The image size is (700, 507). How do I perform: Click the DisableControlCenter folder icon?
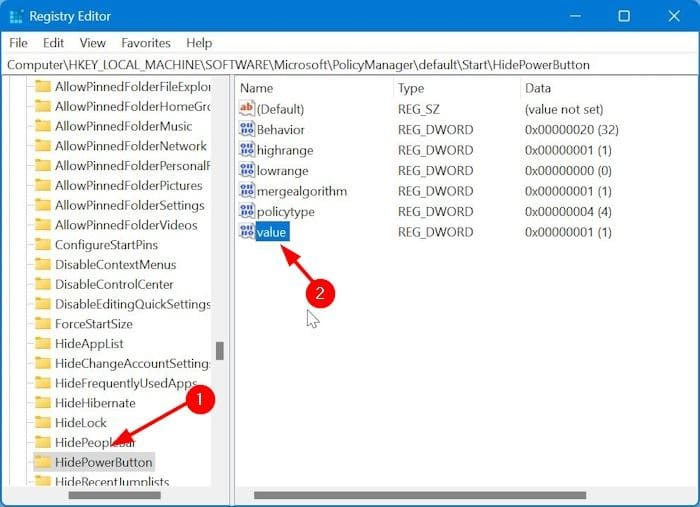pyautogui.click(x=43, y=284)
